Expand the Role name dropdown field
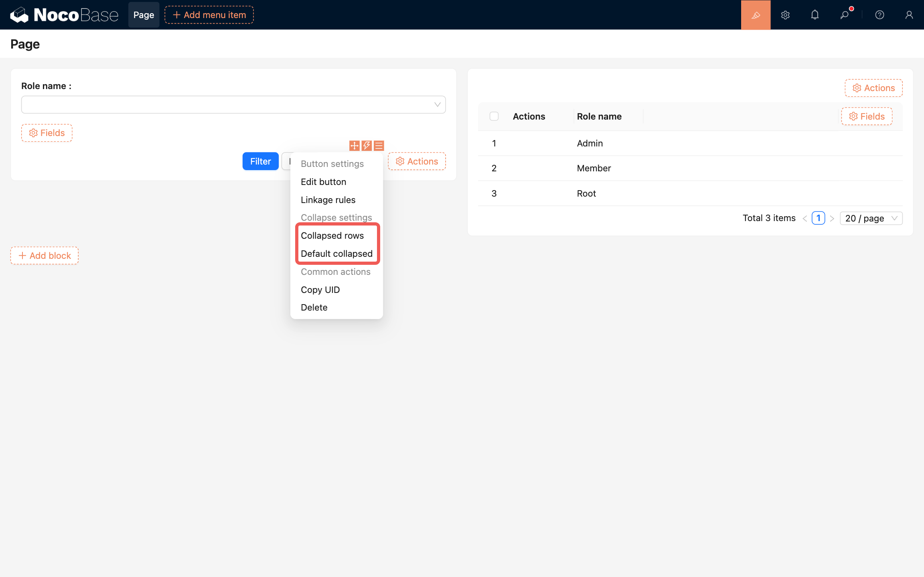924x577 pixels. (x=233, y=105)
